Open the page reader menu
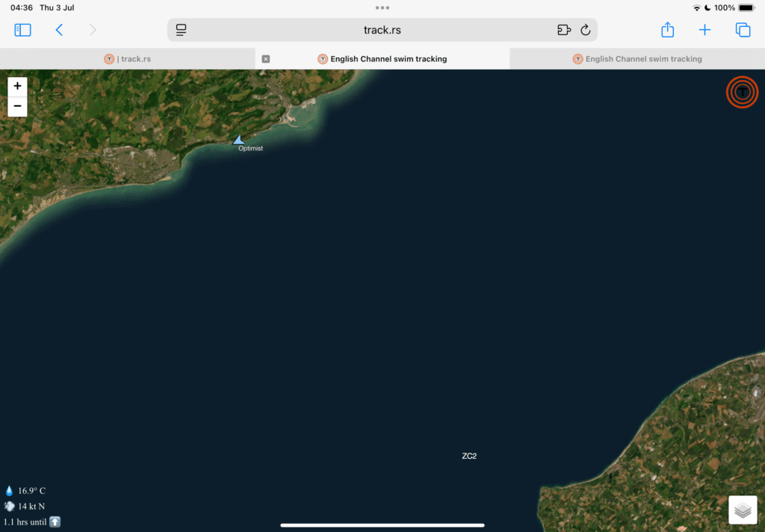The width and height of the screenshot is (765, 532). tap(181, 30)
